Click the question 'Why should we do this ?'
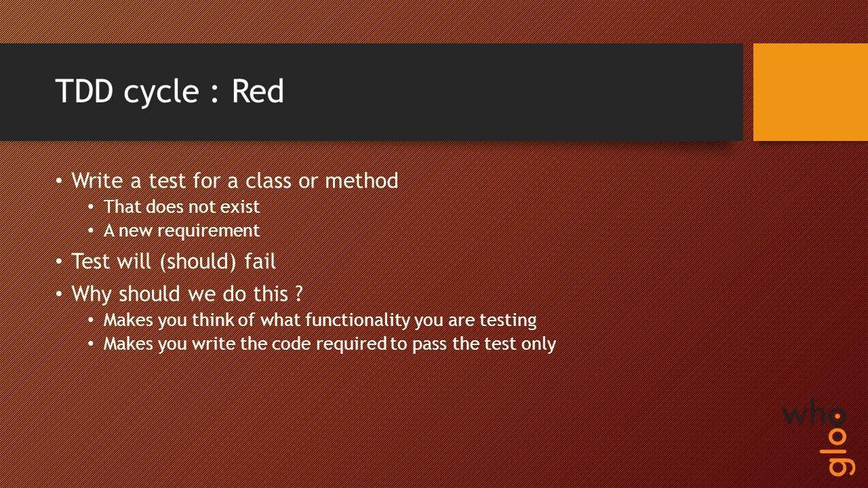The width and height of the screenshot is (868, 488). [186, 294]
